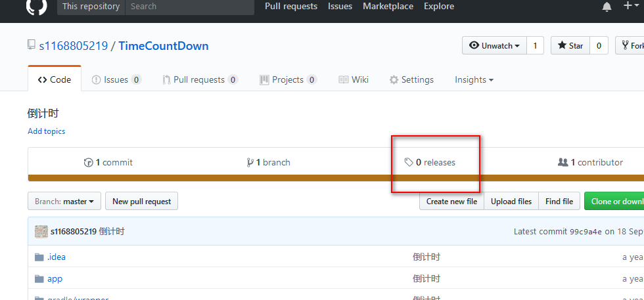The width and height of the screenshot is (644, 300).
Task: Click the Projects tab board icon
Action: coord(264,79)
